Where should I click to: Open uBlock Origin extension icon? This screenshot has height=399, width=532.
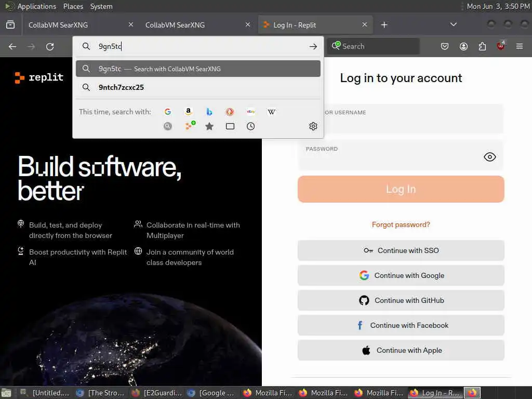[x=501, y=46]
